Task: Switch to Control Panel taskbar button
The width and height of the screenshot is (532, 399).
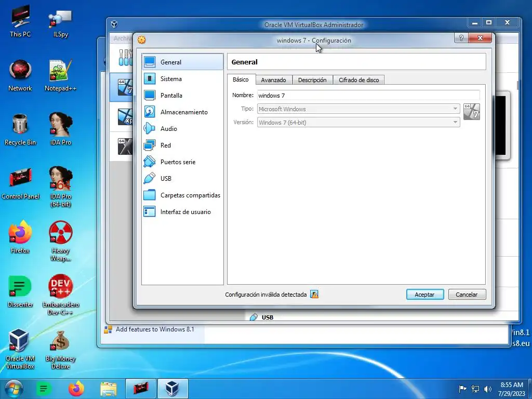Action: [x=141, y=389]
